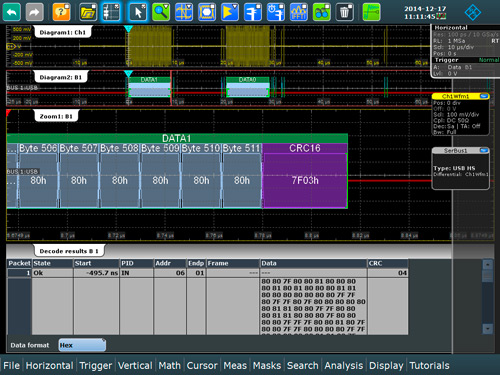This screenshot has height=375, width=500.
Task: Toggle the signal bar layout icon
Action: pyautogui.click(x=111, y=12)
